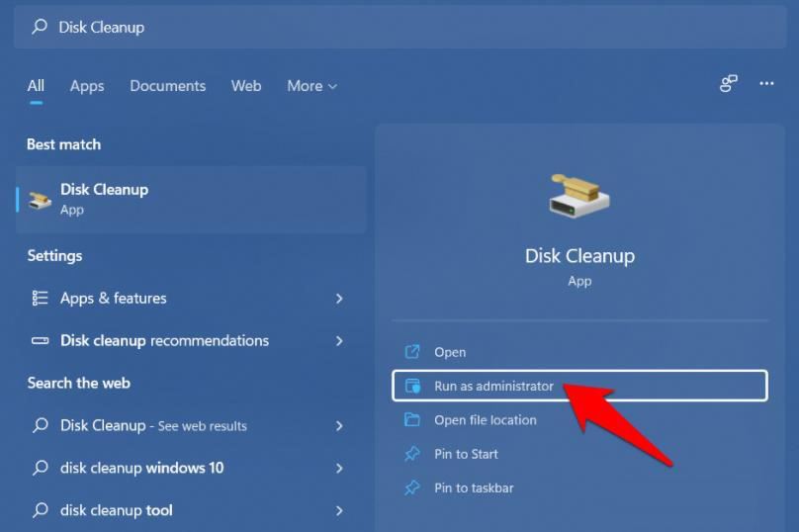Screen dimensions: 799x532
Task: Select the disk cleanup tool suggestion
Action: tap(191, 510)
